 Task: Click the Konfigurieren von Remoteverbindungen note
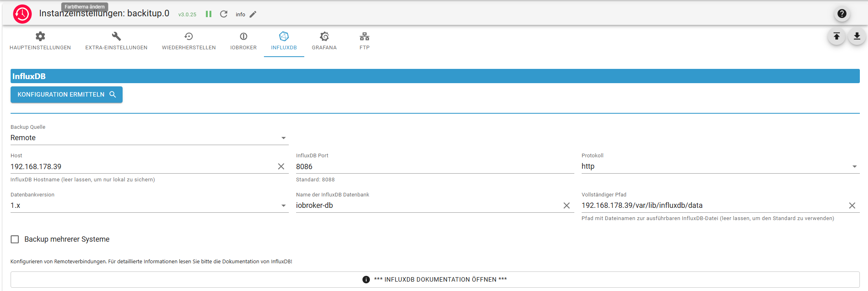pyautogui.click(x=151, y=261)
